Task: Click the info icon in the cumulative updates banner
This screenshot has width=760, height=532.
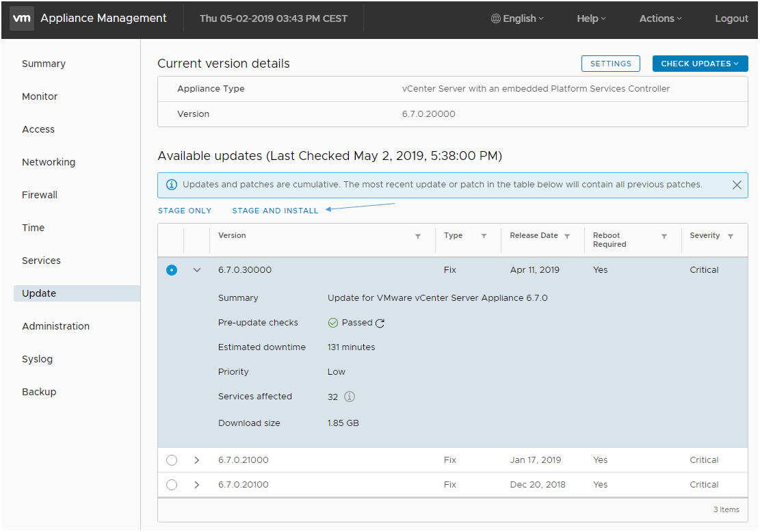Action: (171, 185)
